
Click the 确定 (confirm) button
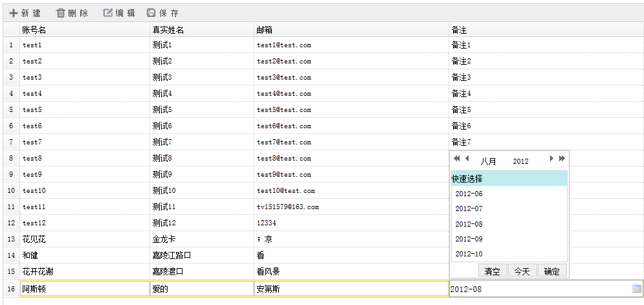click(x=552, y=271)
